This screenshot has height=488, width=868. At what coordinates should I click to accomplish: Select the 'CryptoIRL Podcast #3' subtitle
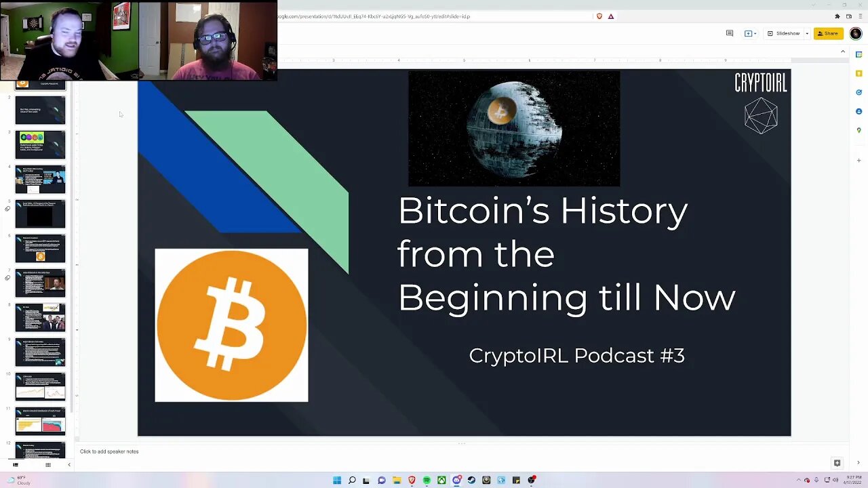coord(576,355)
